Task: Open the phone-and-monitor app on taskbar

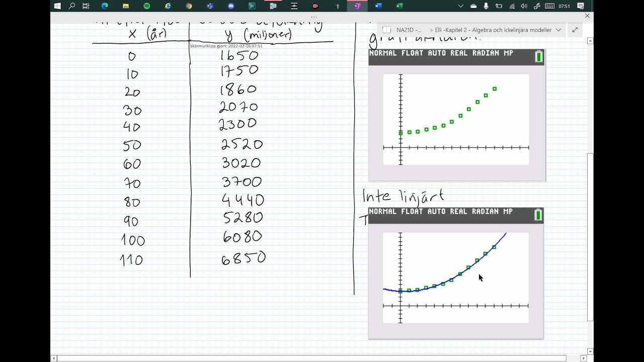Action: 273,6
